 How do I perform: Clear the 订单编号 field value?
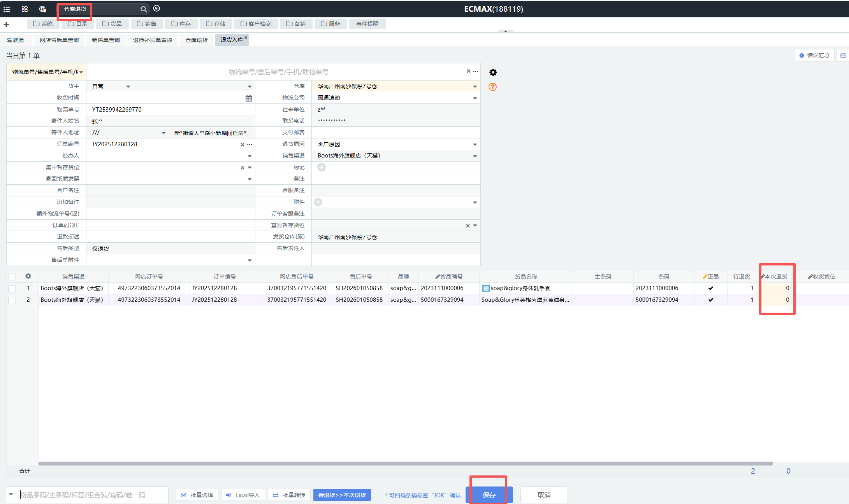pyautogui.click(x=242, y=145)
